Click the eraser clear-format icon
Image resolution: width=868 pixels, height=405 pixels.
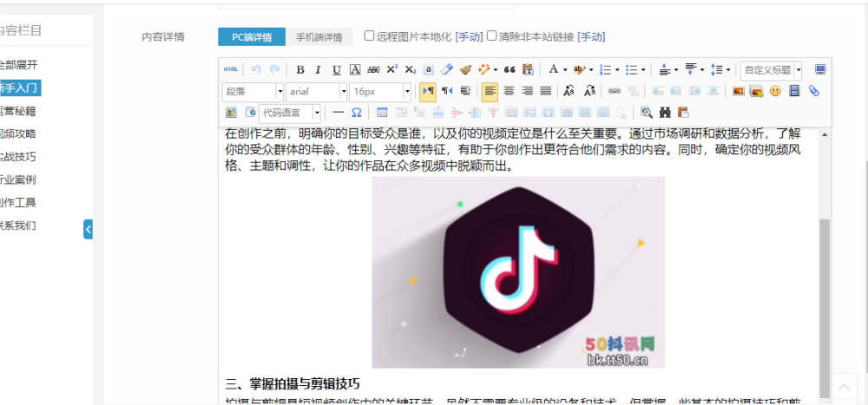(x=447, y=69)
